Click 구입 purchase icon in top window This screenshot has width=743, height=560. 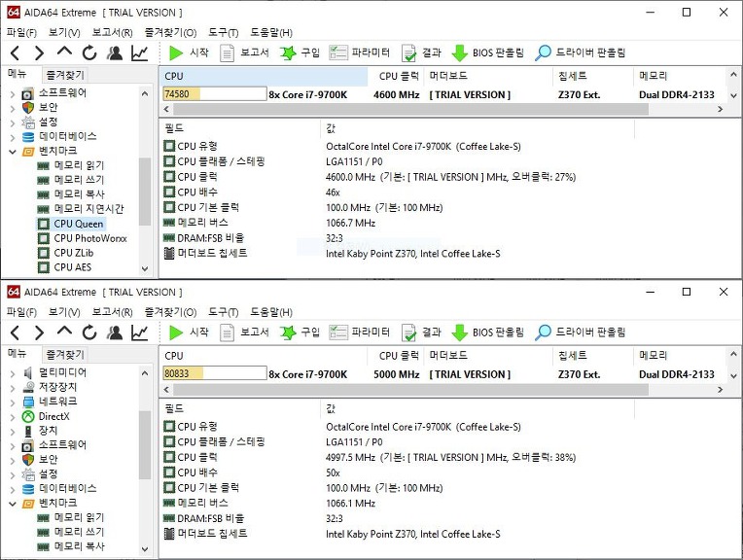click(x=300, y=53)
